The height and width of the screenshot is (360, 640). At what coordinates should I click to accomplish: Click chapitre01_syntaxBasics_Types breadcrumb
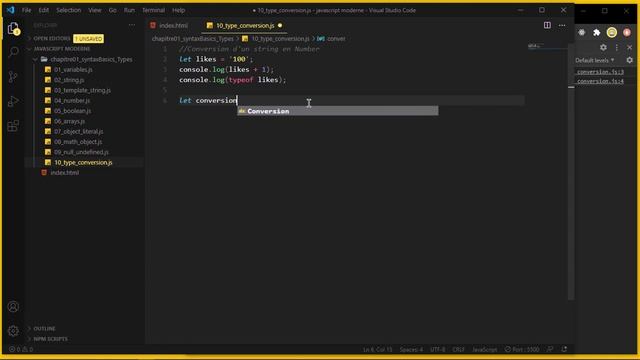pyautogui.click(x=193, y=39)
